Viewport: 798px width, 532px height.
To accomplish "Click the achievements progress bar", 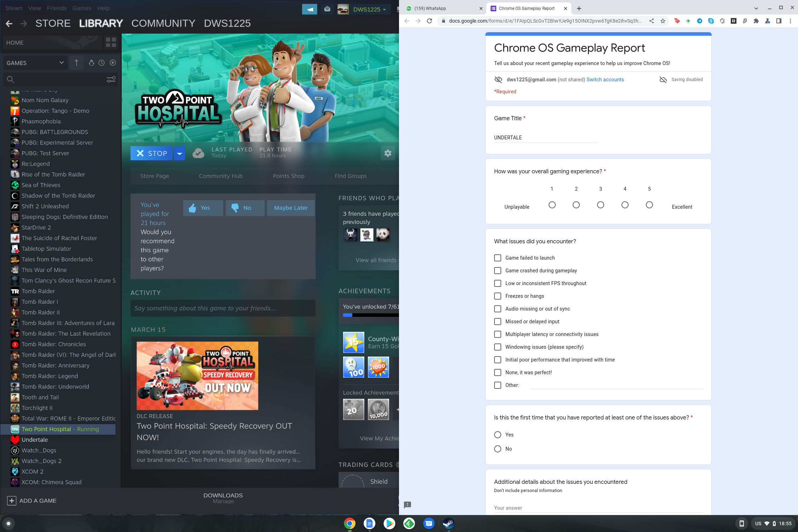I will [x=370, y=315].
